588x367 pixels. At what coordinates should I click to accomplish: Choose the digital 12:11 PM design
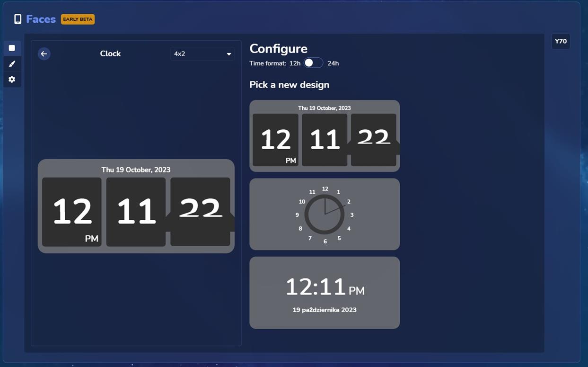325,293
